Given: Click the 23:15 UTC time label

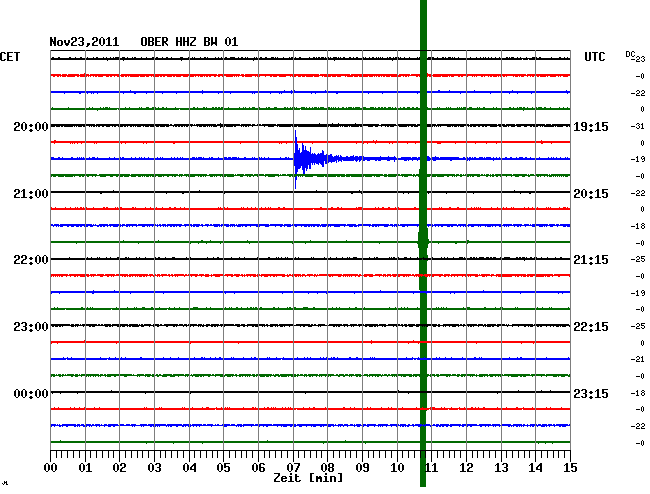Looking at the screenshot, I should point(591,393).
